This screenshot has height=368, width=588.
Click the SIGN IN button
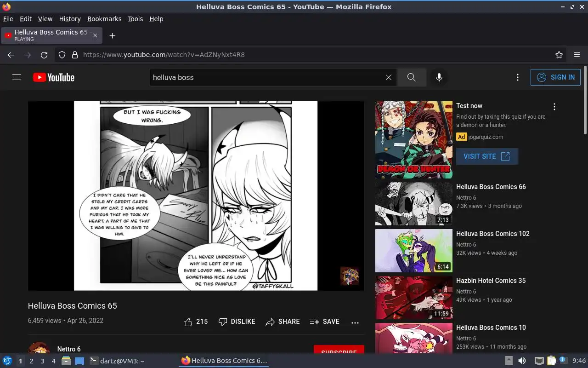pyautogui.click(x=555, y=77)
